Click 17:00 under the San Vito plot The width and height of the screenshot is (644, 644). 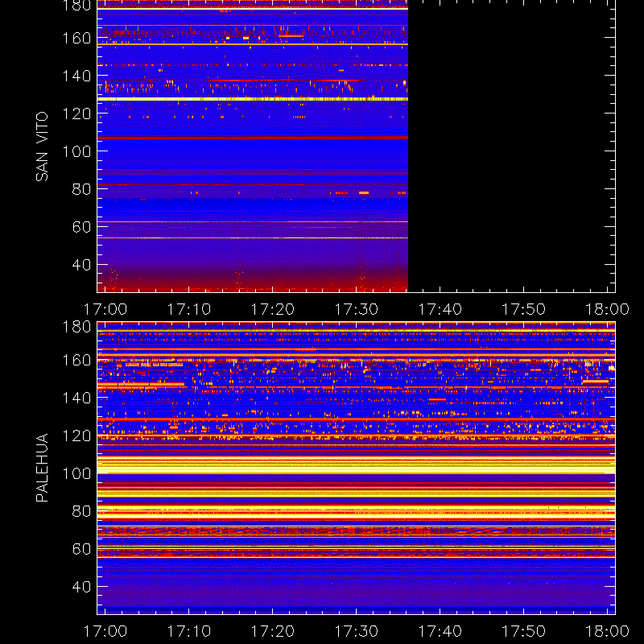pos(105,309)
